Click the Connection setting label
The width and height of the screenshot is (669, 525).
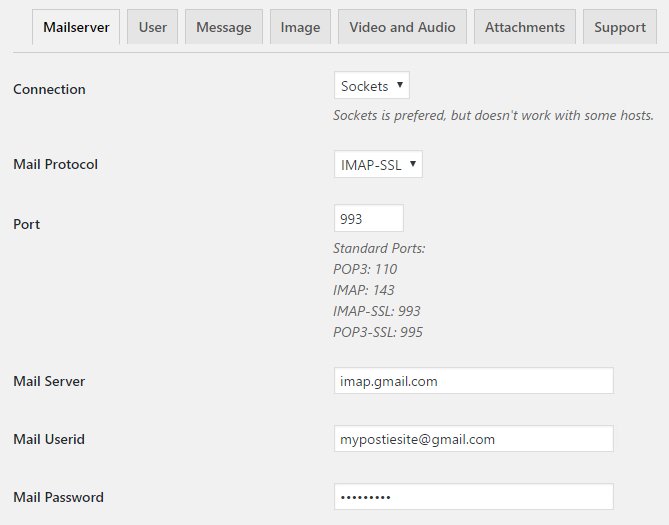click(49, 89)
